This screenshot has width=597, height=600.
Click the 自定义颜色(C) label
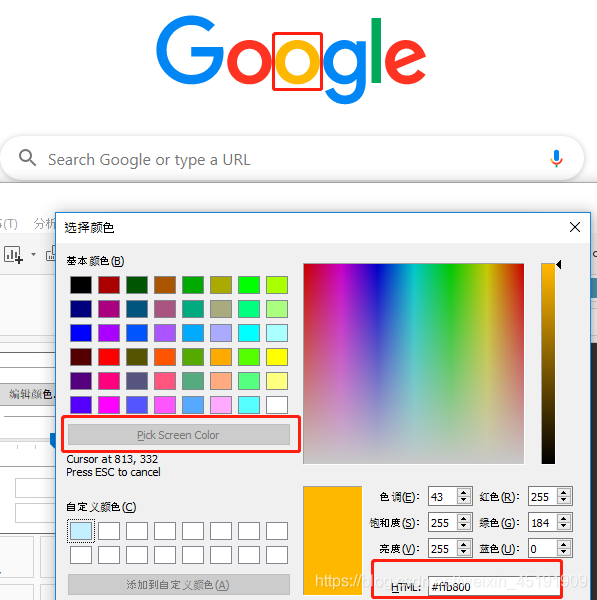point(101,507)
